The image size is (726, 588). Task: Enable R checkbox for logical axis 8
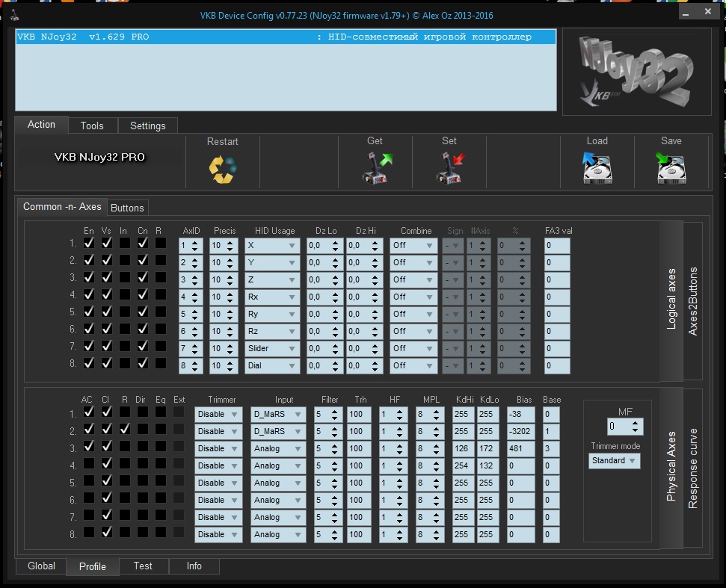pos(161,362)
